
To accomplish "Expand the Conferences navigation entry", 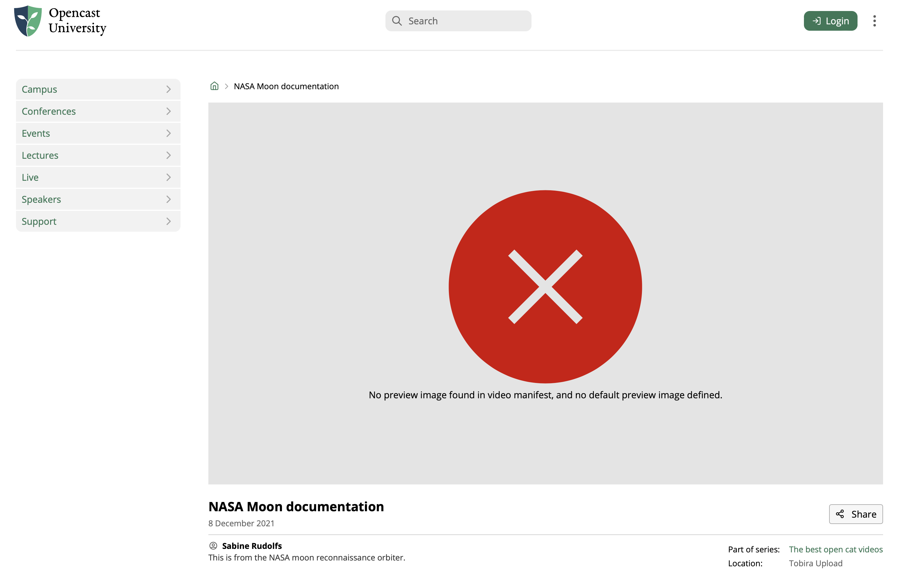I will coord(168,111).
